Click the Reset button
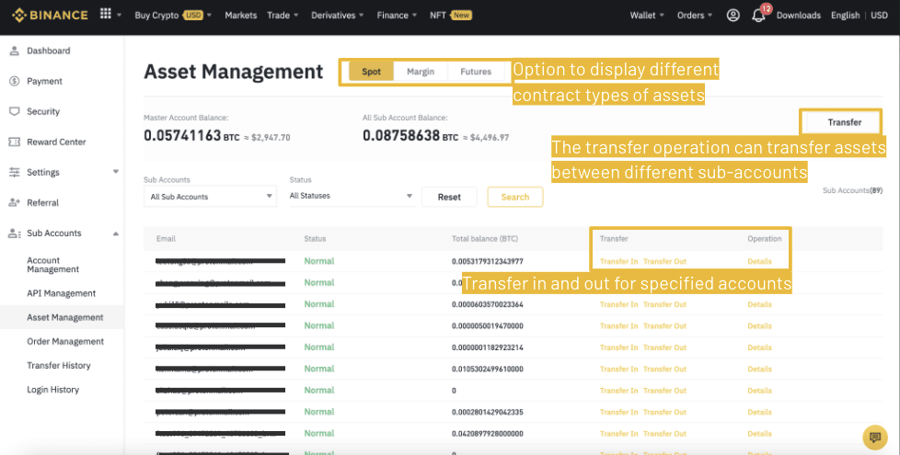The image size is (900, 455). click(449, 197)
